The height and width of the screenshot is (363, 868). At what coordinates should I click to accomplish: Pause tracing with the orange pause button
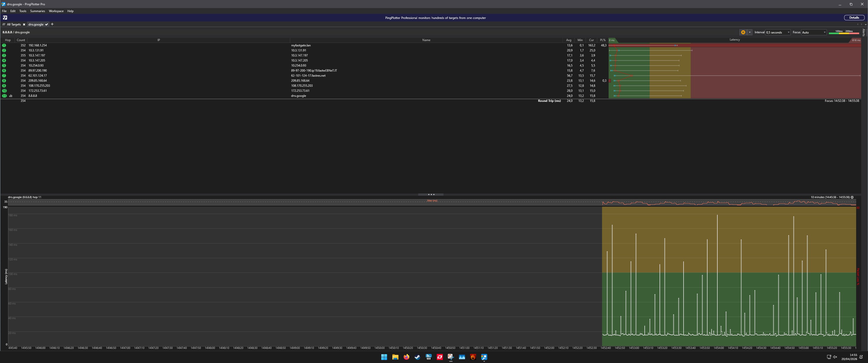(x=743, y=32)
